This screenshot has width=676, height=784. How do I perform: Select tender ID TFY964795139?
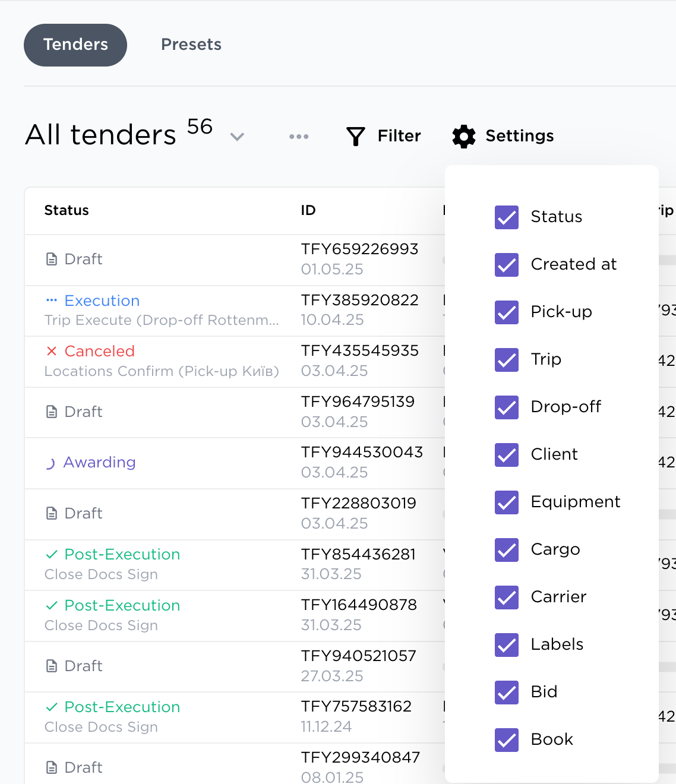(358, 402)
